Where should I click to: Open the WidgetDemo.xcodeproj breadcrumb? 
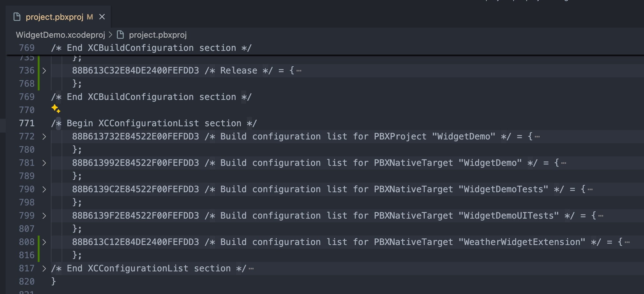(x=60, y=35)
